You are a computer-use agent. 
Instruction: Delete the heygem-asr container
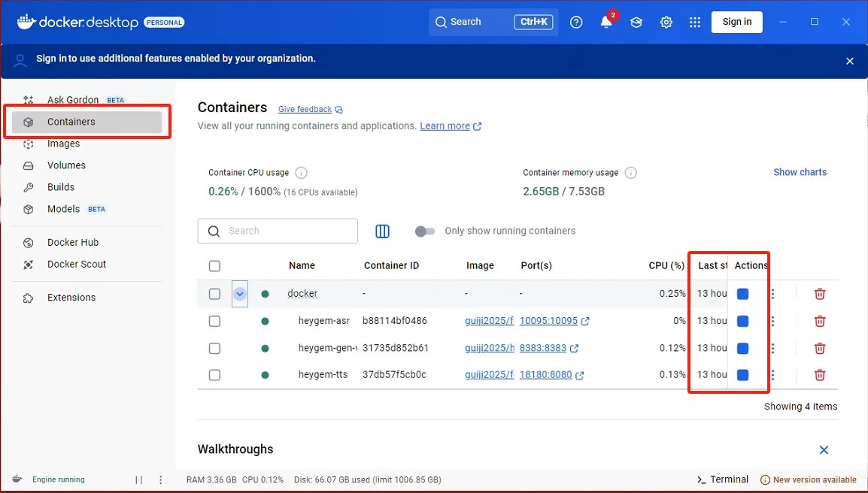820,321
